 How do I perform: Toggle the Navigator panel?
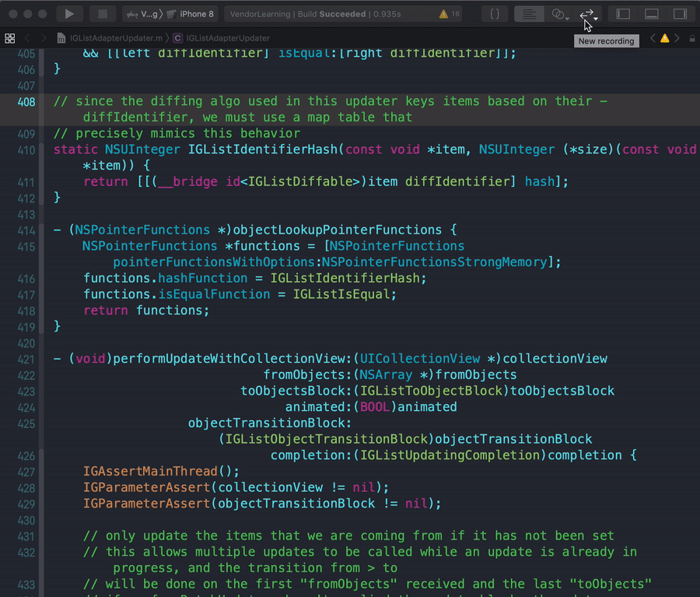623,14
